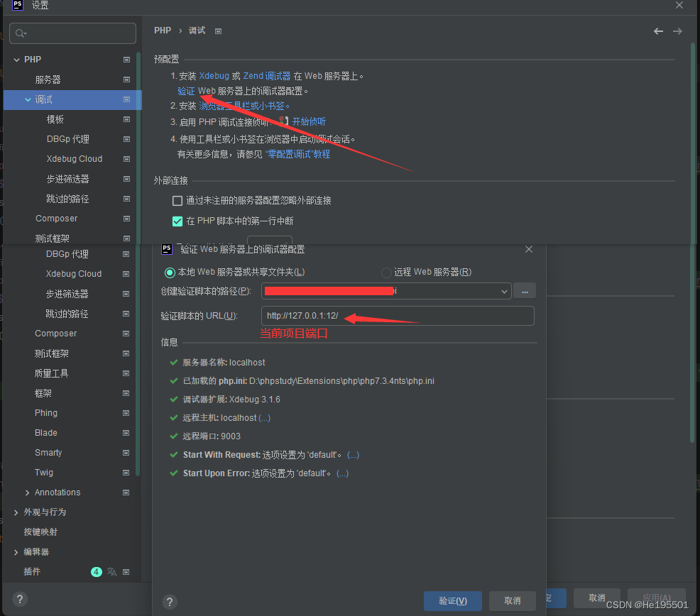Open the 服务器 settings page
This screenshot has width=700, height=616.
(48, 79)
